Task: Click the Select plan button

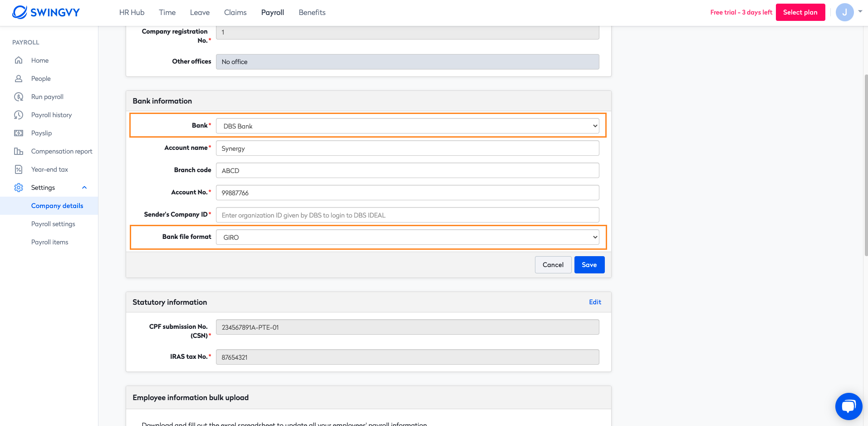Action: coord(800,12)
